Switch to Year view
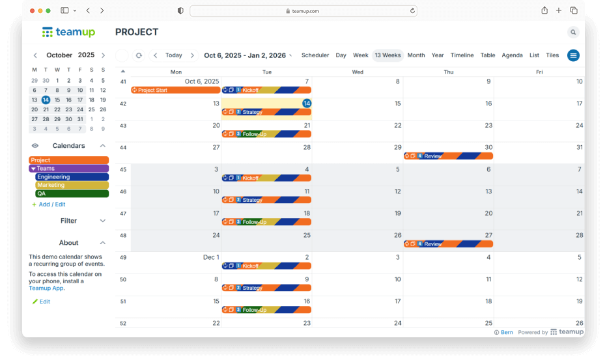The image size is (607, 364). [438, 55]
